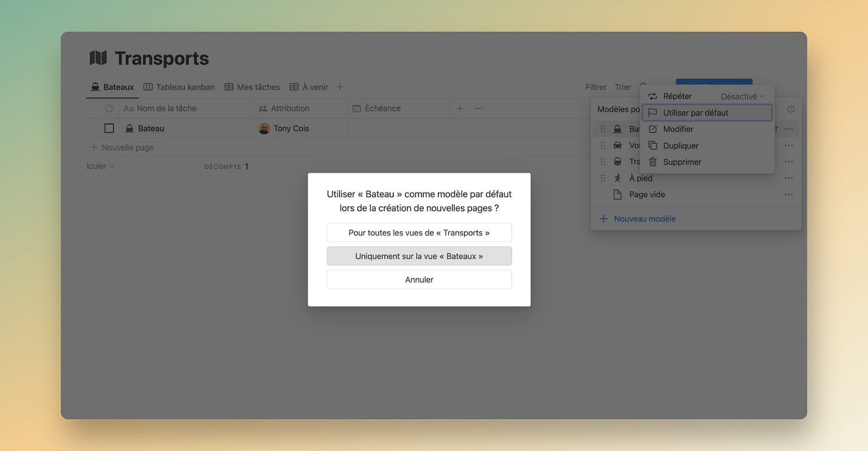This screenshot has height=451, width=868.
Task: Click drag handle of the car template row
Action: pyautogui.click(x=603, y=145)
